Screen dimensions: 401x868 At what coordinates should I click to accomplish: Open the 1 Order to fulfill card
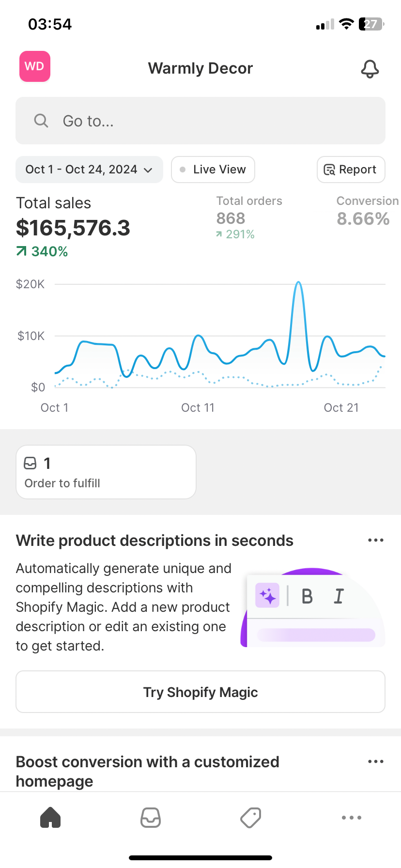pos(106,472)
